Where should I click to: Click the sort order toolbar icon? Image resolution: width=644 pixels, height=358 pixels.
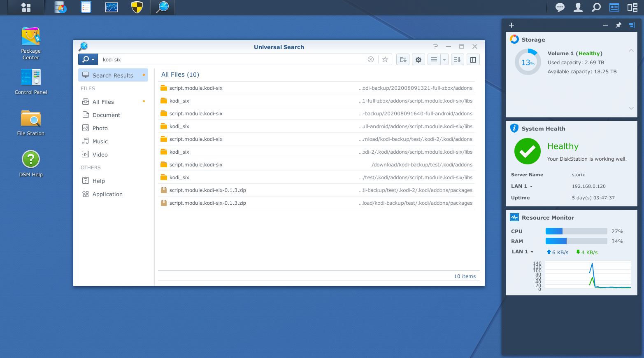tap(457, 60)
